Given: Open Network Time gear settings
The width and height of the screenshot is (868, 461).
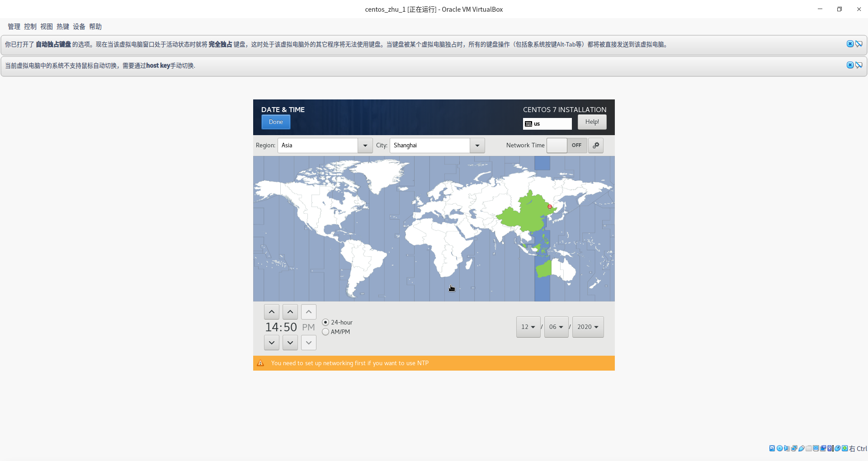Looking at the screenshot, I should click(x=596, y=145).
